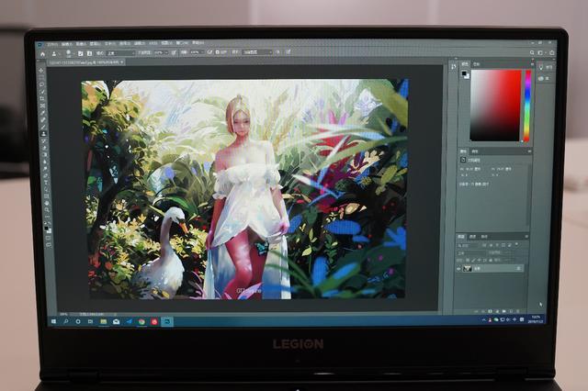Select the Lasso tool
The width and height of the screenshot is (588, 391).
41,84
